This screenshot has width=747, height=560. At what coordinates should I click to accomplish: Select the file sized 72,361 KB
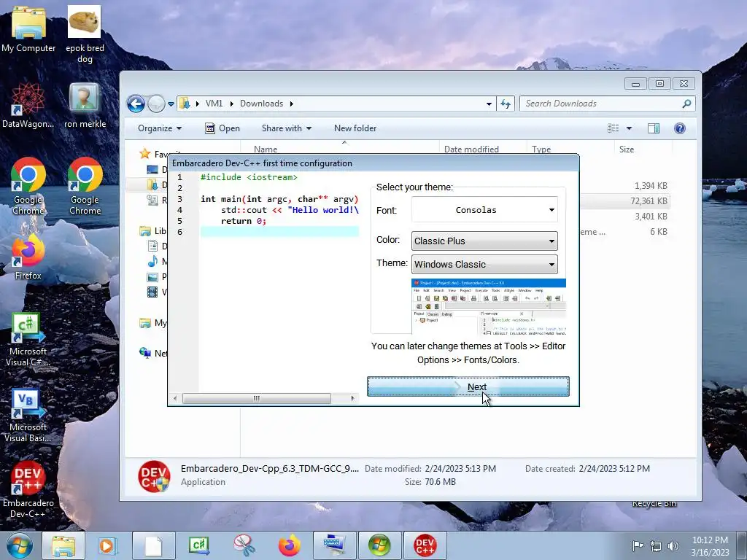tap(624, 201)
